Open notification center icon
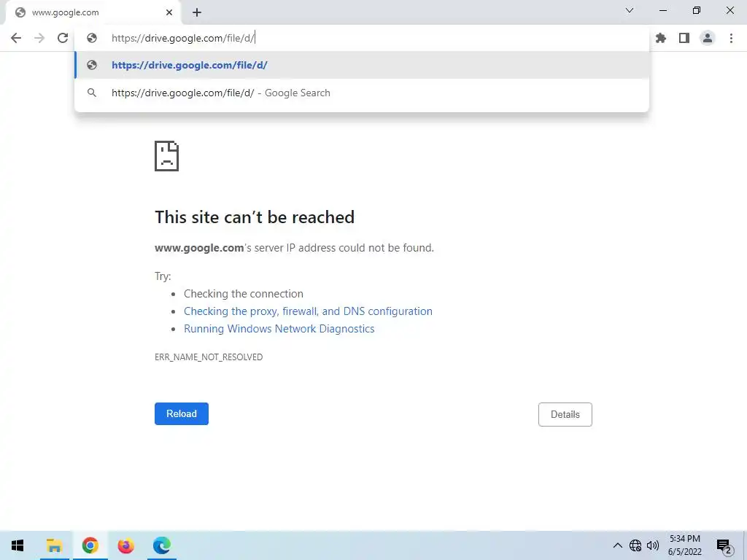The height and width of the screenshot is (560, 747). [724, 545]
